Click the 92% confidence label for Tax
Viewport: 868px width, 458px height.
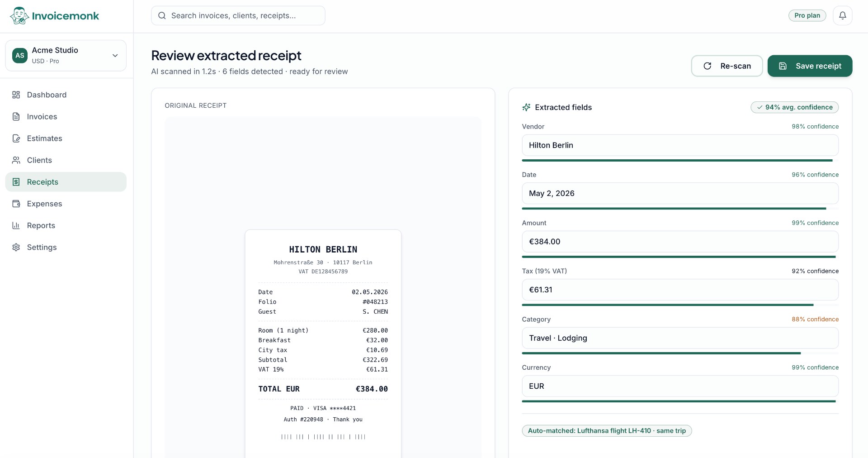tap(815, 271)
